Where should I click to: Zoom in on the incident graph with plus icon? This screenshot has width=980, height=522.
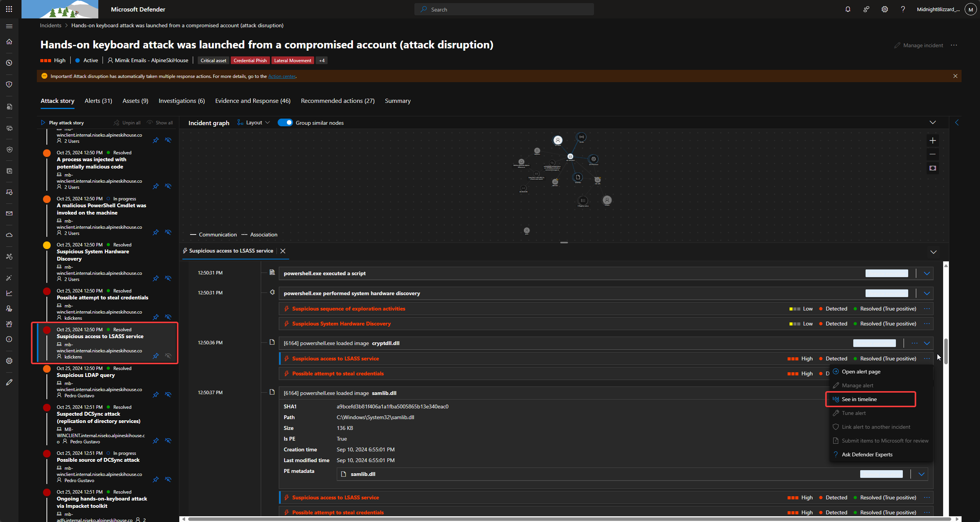click(x=932, y=140)
